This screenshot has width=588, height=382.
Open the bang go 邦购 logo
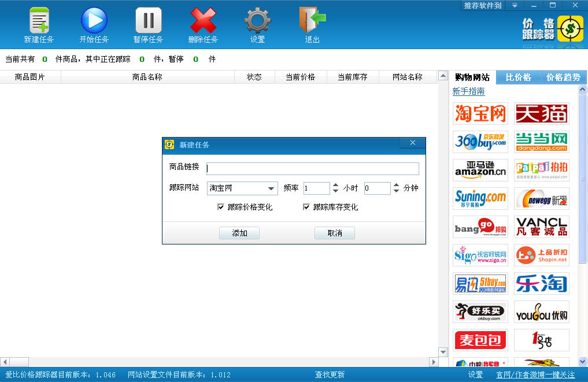pyautogui.click(x=480, y=227)
